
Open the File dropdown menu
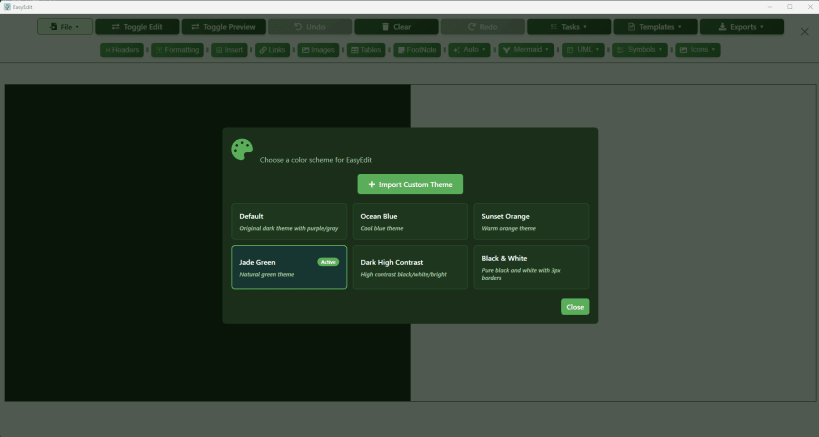click(x=65, y=27)
